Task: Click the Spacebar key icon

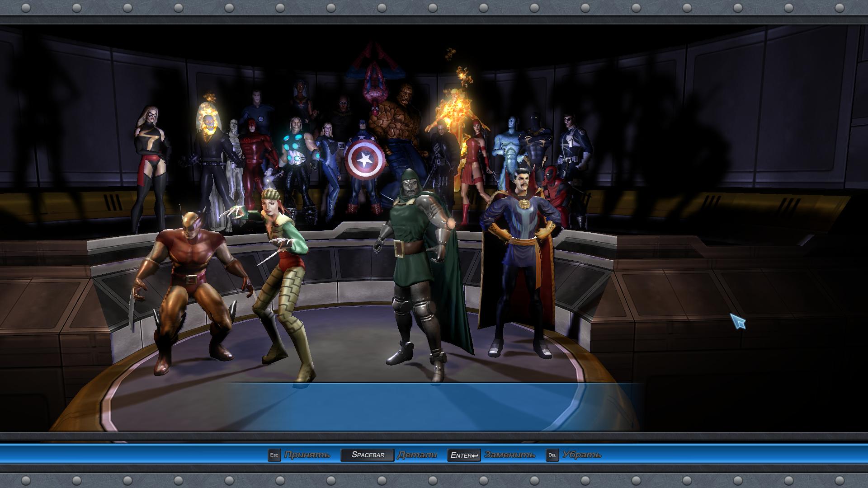Action: coord(368,455)
